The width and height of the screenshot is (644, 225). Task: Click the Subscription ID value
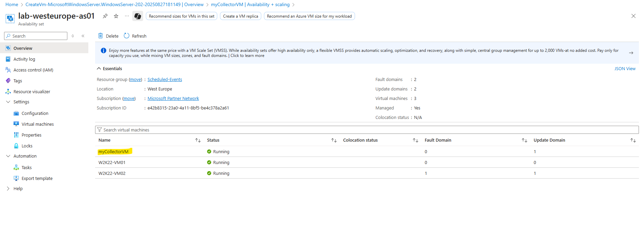tap(188, 108)
